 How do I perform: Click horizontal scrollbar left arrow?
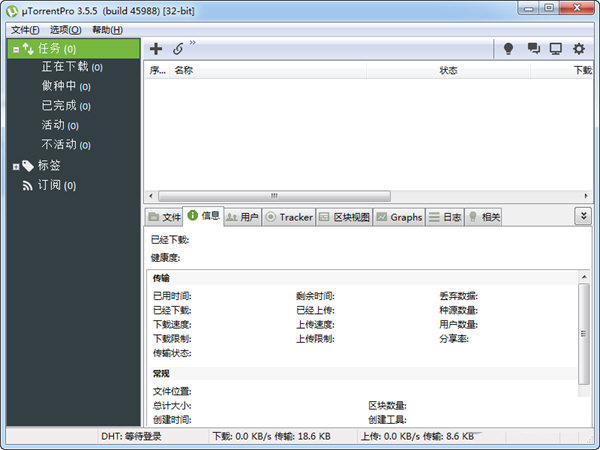pos(151,196)
